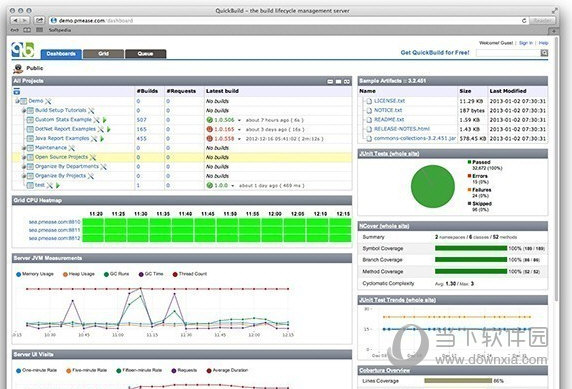Open dropdown arrow next to build 1.0.506
Image resolution: width=572 pixels, height=389 pixels.
239,120
